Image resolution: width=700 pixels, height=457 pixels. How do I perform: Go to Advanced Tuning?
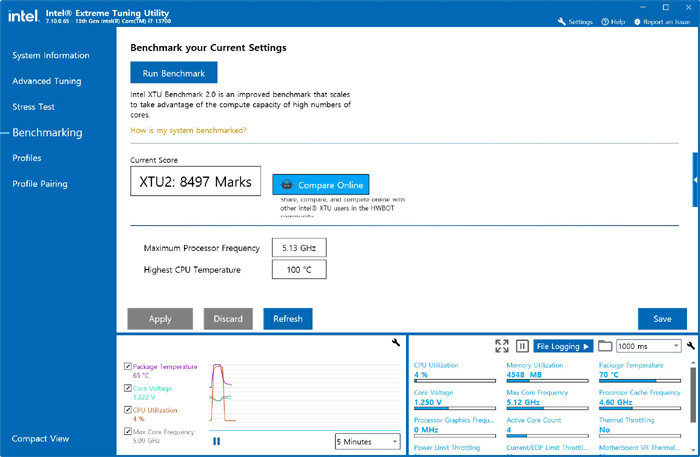pos(47,81)
